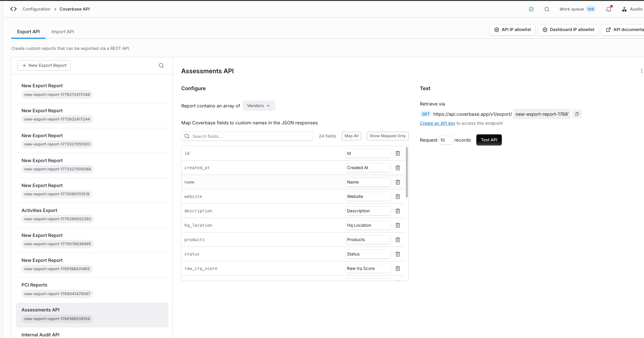Select report new-export-report-1773932417244
Viewport: 644px width, 338px height.
(x=92, y=115)
